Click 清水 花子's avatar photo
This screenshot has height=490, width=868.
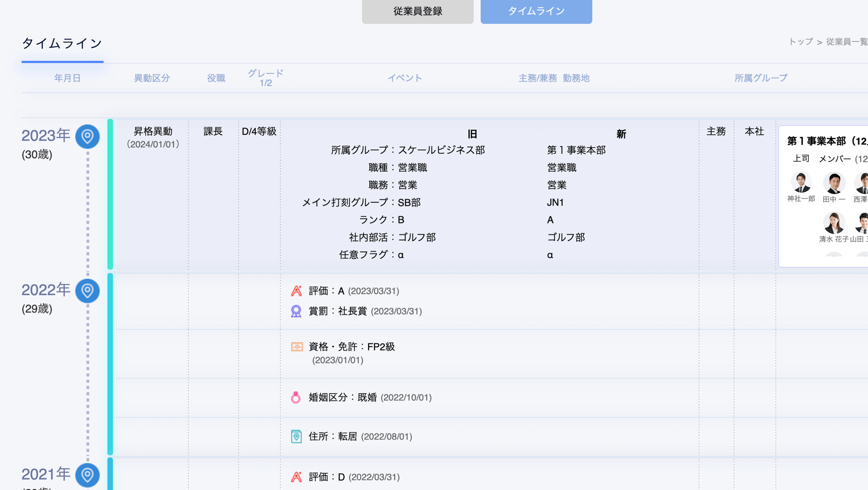[x=834, y=223]
